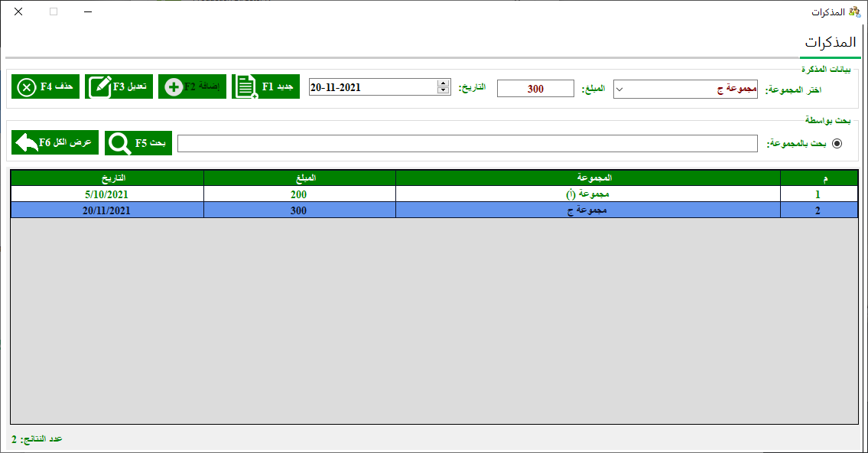Focus the المبلغ amount field showing 300
This screenshot has width=868, height=453.
(535, 89)
